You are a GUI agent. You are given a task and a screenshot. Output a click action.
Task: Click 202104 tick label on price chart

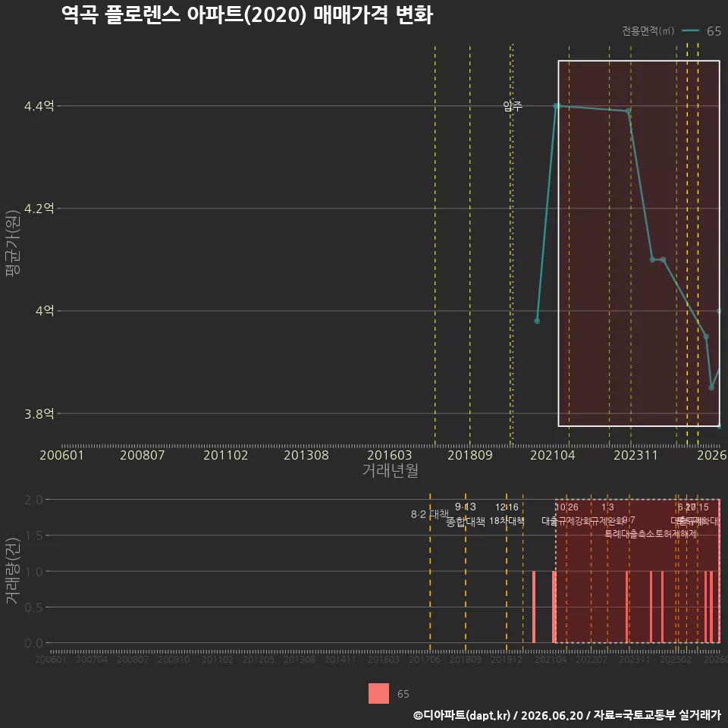(553, 455)
